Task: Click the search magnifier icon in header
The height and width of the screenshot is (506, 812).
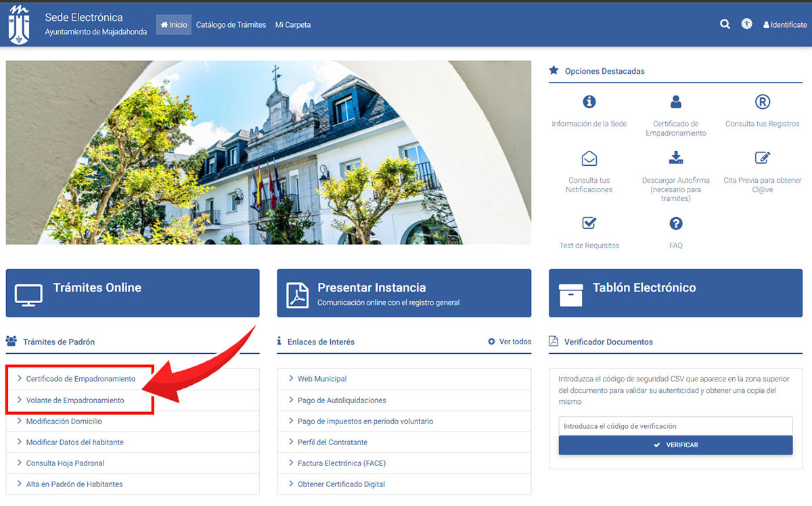Action: 725,24
